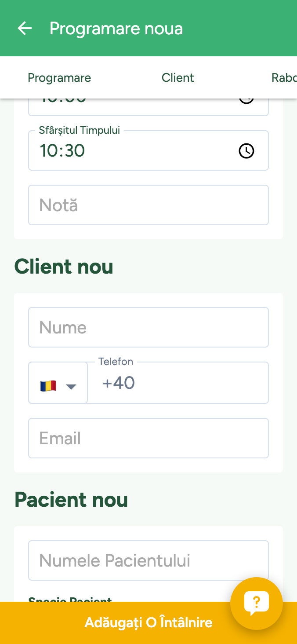Click the Programare noua page title
The height and width of the screenshot is (644, 297).
(116, 29)
